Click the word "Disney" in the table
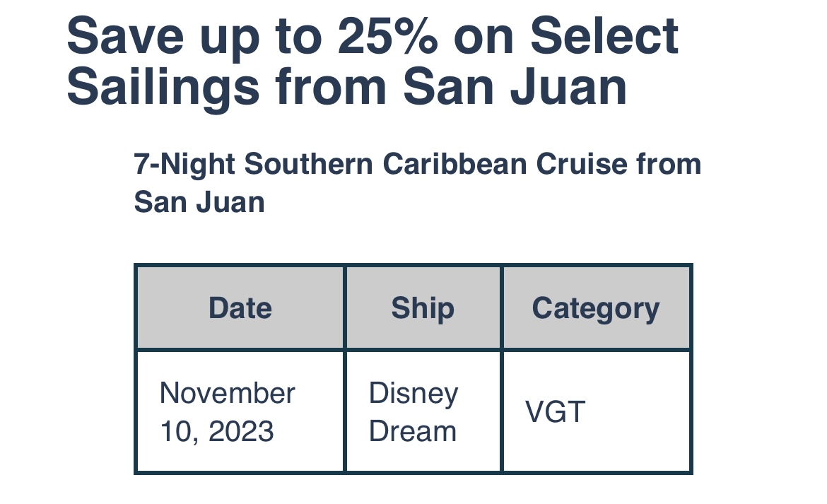Viewport: 827px width, 504px height. (413, 393)
